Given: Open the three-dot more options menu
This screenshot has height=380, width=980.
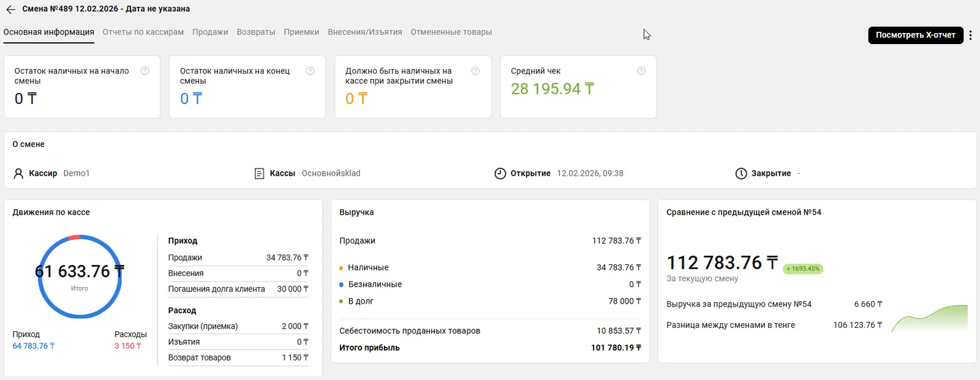Looking at the screenshot, I should (x=970, y=35).
